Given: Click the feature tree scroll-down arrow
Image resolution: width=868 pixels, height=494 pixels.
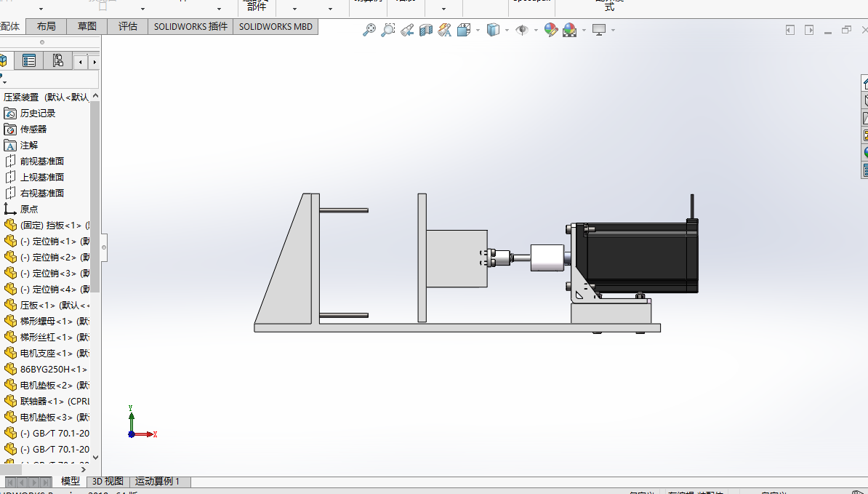Looking at the screenshot, I should (x=95, y=458).
